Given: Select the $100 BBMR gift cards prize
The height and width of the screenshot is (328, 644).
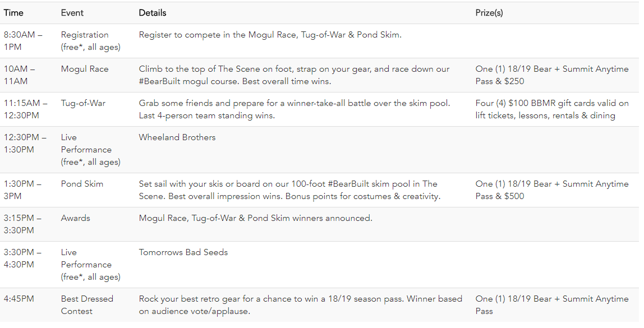Looking at the screenshot, I should tap(551, 109).
